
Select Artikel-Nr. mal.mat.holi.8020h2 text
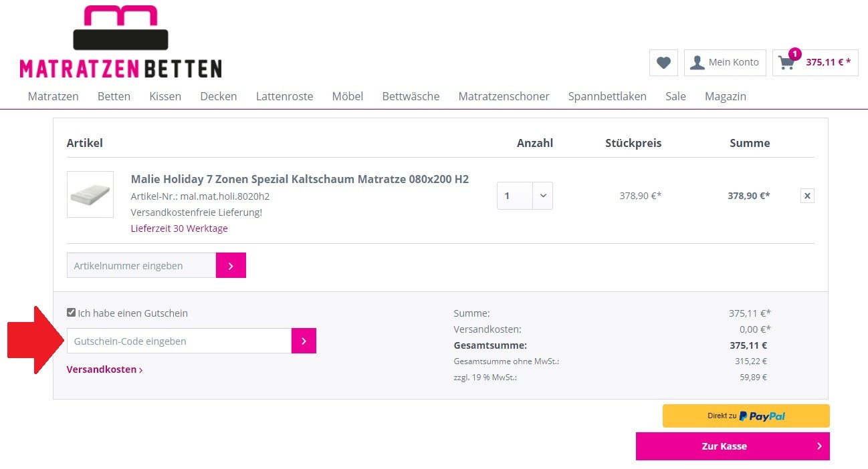click(x=200, y=196)
